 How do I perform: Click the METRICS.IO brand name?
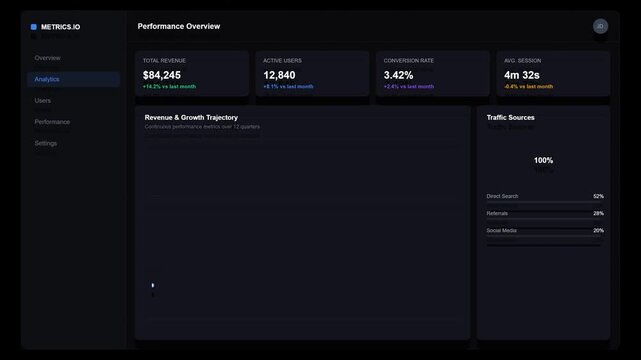[61, 27]
